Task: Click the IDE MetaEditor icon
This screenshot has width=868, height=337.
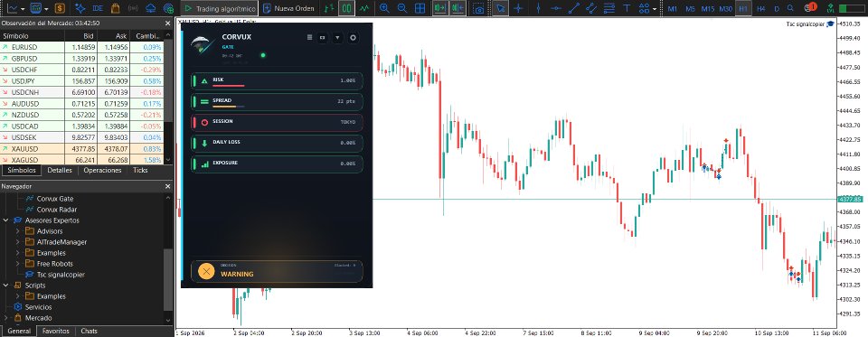Action: 98,8
